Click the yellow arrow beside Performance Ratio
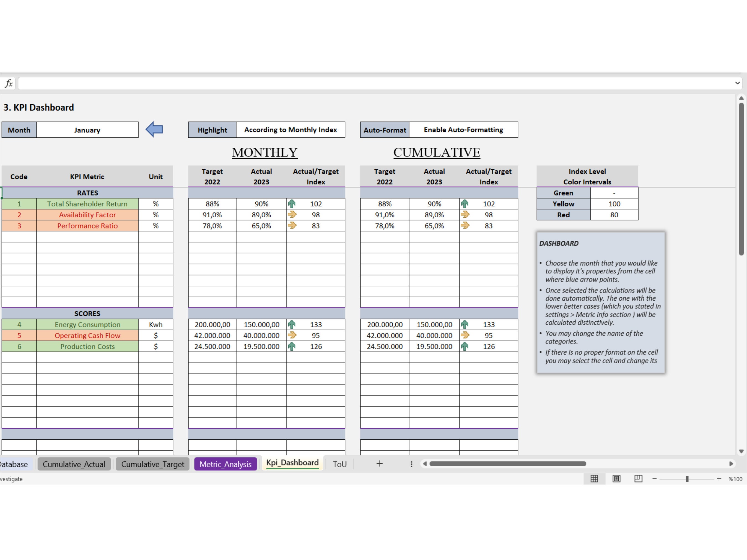Image resolution: width=747 pixels, height=560 pixels. (x=292, y=225)
